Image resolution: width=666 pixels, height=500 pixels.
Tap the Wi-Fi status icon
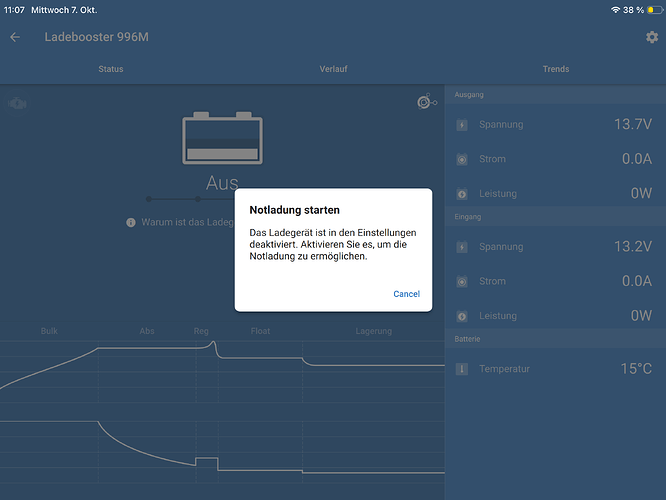(x=615, y=10)
